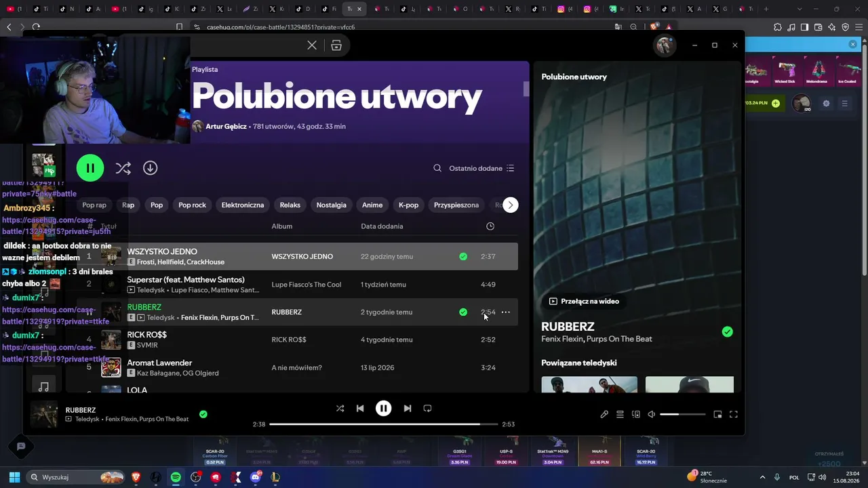
Task: Adjust the volume slider
Action: (683, 414)
